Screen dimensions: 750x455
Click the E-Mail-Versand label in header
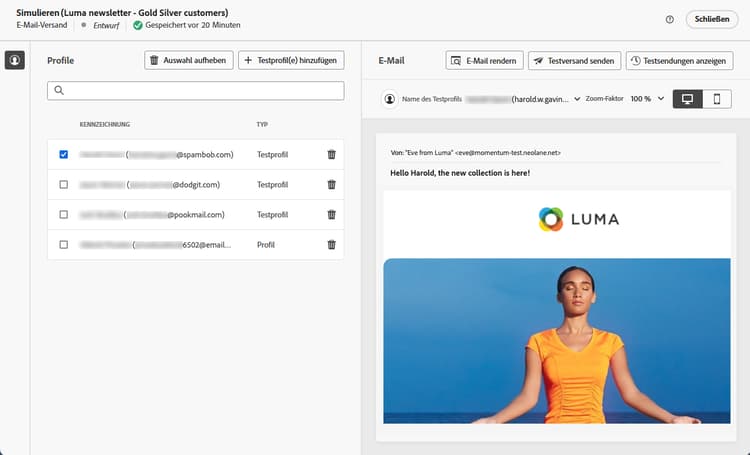(42, 25)
